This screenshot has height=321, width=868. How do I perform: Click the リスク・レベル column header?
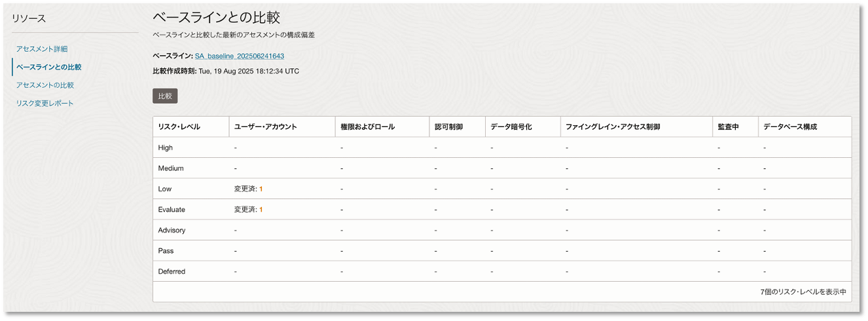point(179,127)
